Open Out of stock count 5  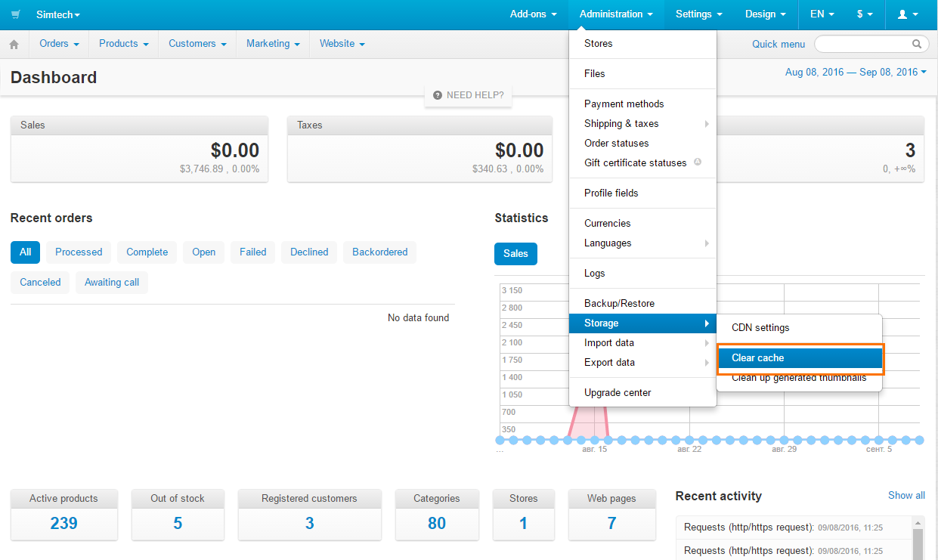pyautogui.click(x=178, y=523)
